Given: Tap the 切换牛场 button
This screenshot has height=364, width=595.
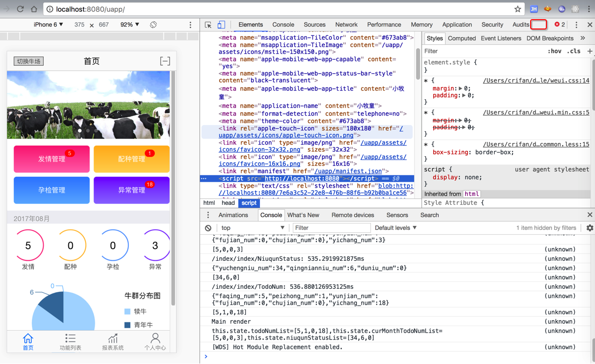Looking at the screenshot, I should (x=28, y=61).
